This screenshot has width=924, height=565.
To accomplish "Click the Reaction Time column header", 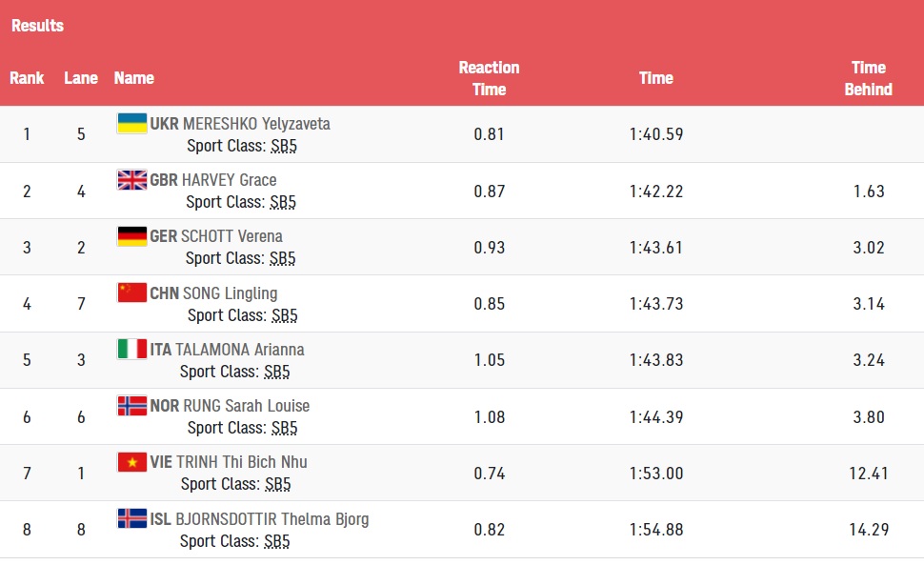I will click(489, 78).
